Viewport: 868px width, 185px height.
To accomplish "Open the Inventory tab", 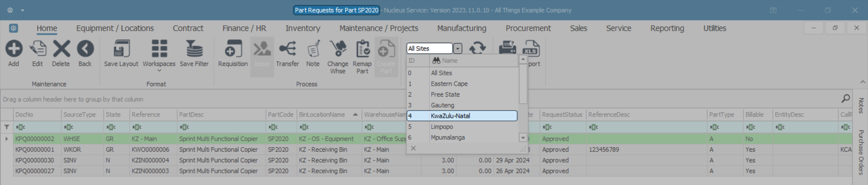I will [303, 28].
